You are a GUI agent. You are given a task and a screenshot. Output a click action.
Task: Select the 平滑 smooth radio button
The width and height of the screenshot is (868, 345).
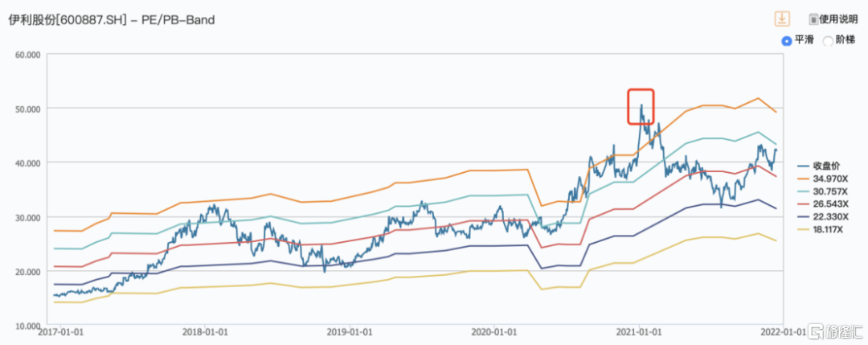(x=786, y=40)
